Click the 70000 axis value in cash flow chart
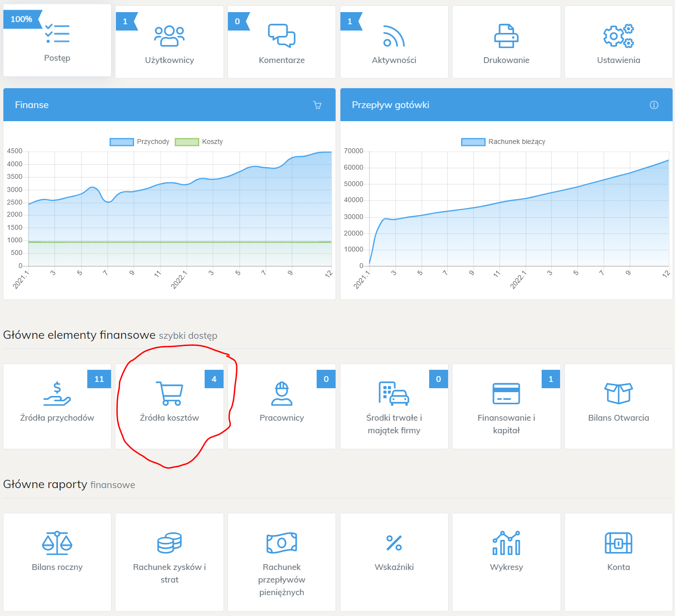The image size is (675, 616). [x=354, y=151]
